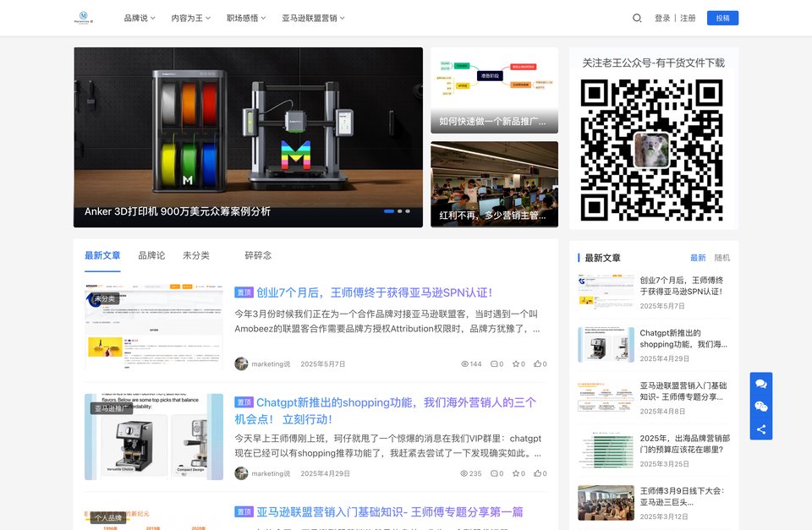Expand the 品牌说 menu

click(140, 18)
